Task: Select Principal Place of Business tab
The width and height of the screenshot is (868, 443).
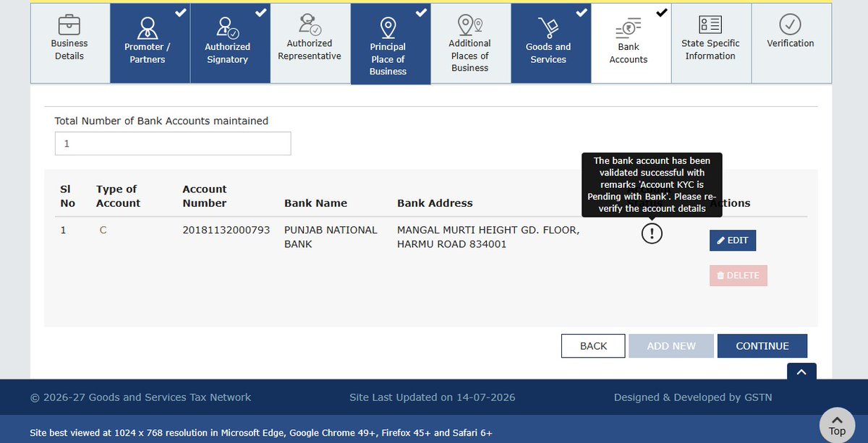Action: pyautogui.click(x=391, y=44)
